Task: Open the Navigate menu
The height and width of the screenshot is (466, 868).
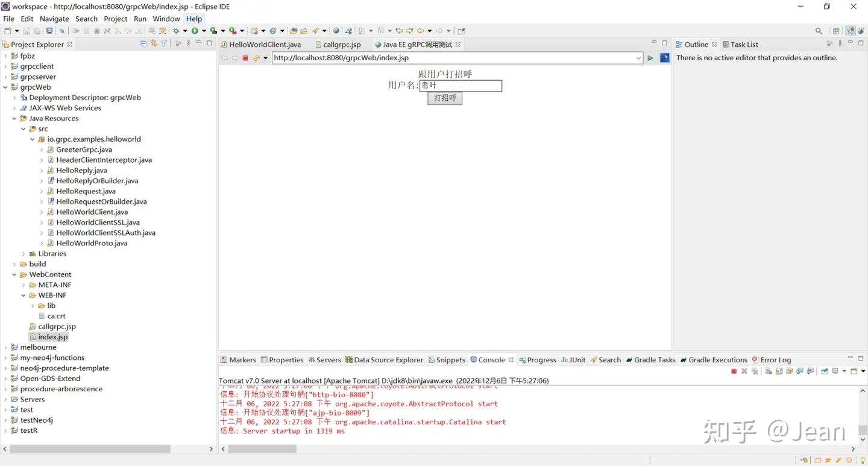Action: coord(54,19)
